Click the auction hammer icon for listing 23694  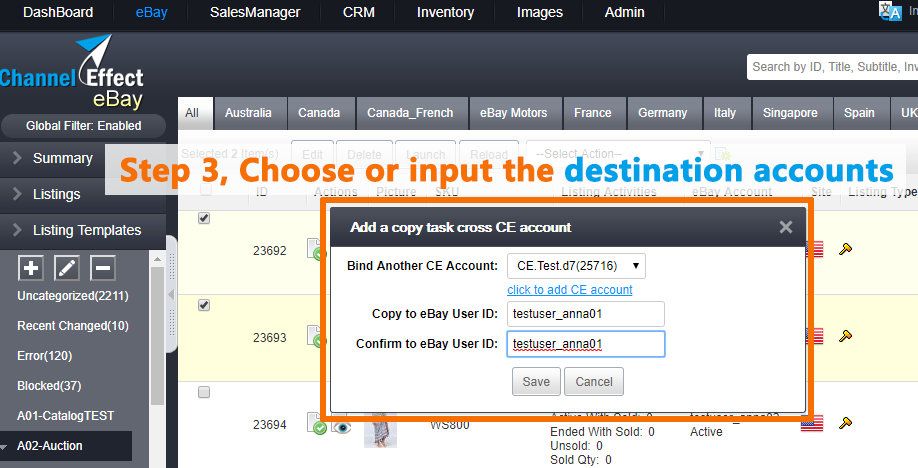[x=845, y=423]
